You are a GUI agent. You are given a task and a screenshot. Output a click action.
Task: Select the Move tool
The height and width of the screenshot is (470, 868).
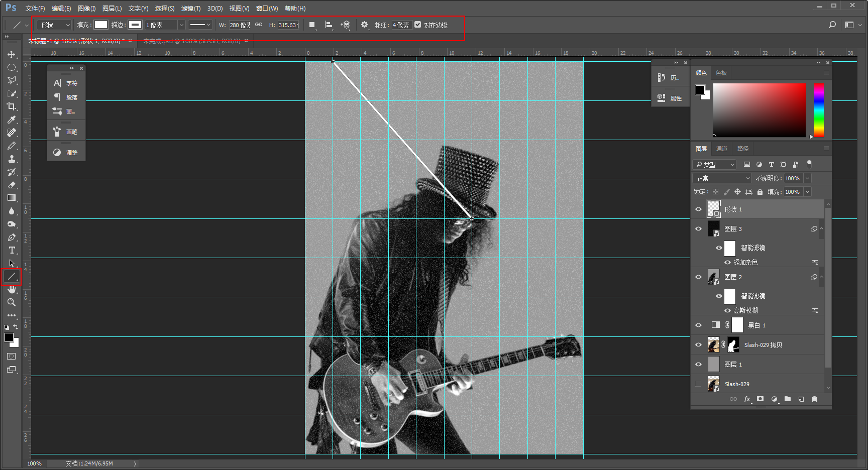[11, 54]
